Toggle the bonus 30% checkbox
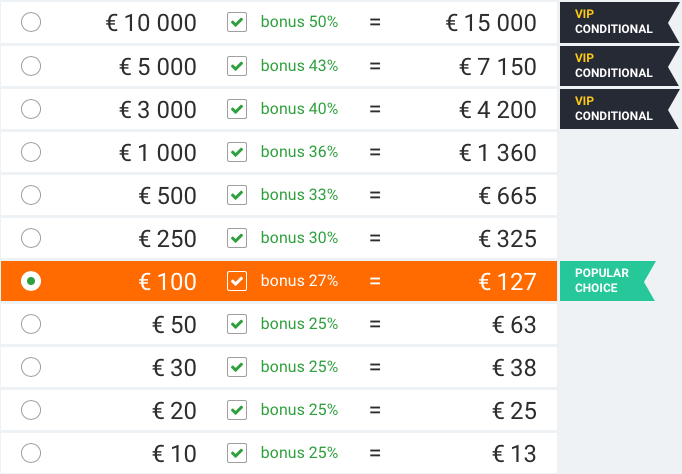 [x=237, y=238]
